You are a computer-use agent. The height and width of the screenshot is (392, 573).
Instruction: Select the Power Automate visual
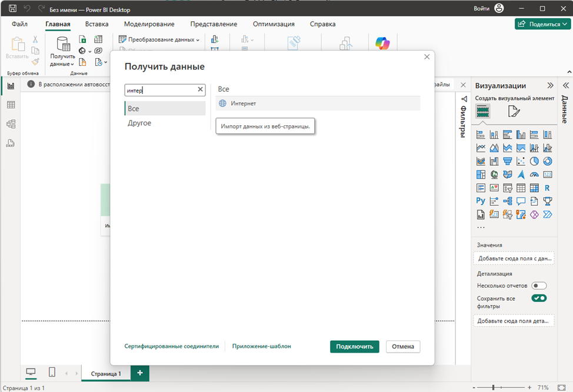[x=548, y=215]
